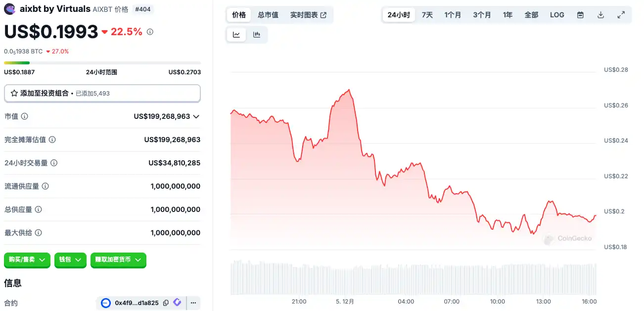
Task: Click the 24小时范围 price range bar
Action: coord(102,63)
